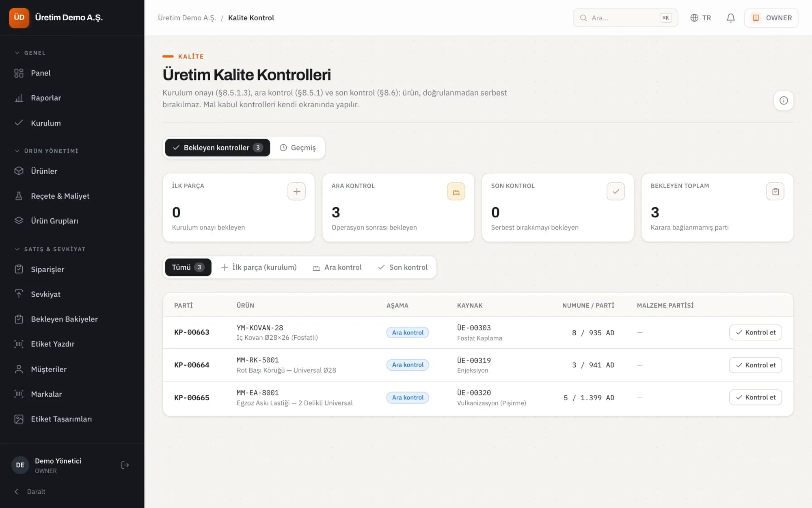
Task: Open Bekleyen Bakiyeler in sidebar
Action: 72,319
